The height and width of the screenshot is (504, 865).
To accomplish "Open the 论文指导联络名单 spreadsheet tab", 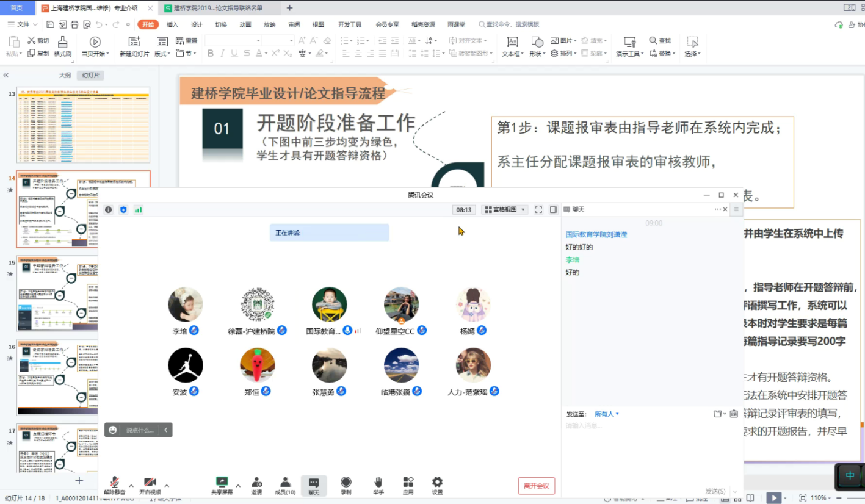I will (x=217, y=8).
